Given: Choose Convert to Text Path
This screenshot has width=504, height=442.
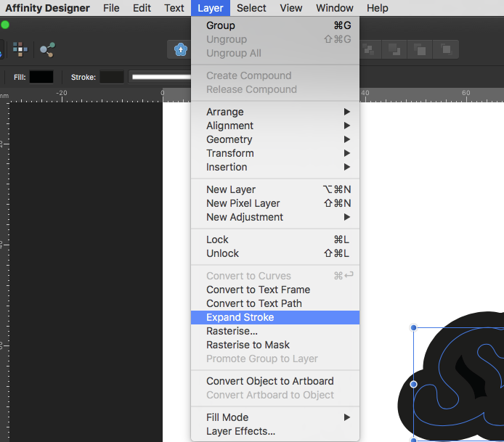Looking at the screenshot, I should (275, 303).
